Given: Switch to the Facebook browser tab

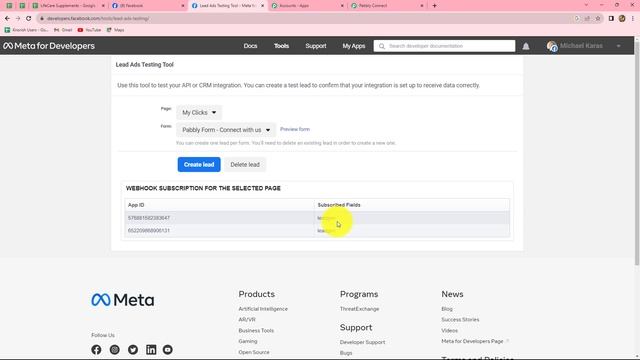Looking at the screenshot, I should [148, 6].
